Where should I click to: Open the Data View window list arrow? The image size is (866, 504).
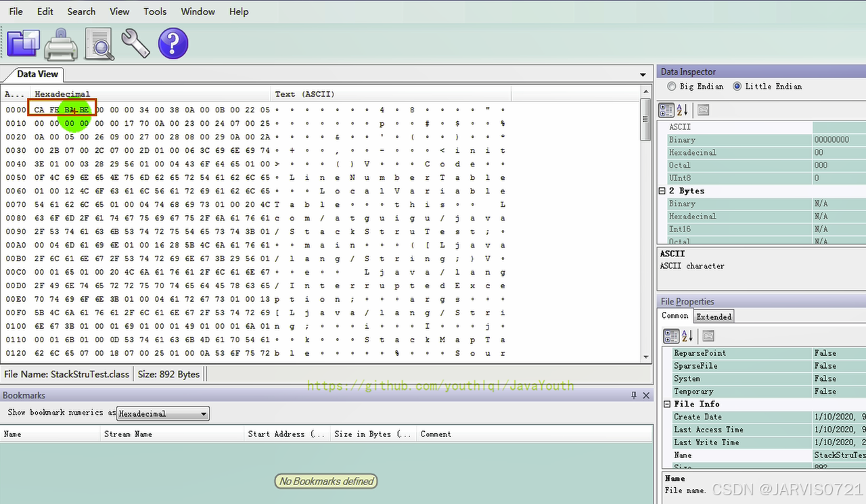click(643, 74)
